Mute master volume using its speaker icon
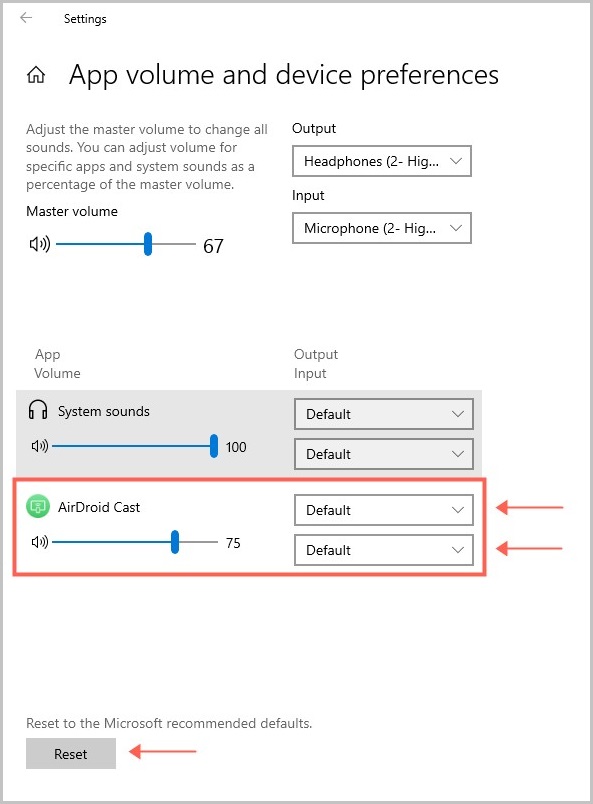 click(x=40, y=243)
